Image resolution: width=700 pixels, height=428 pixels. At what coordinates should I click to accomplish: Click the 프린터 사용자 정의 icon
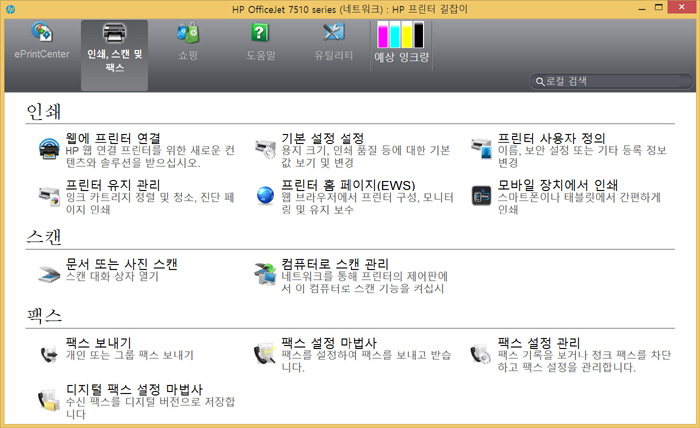(x=481, y=149)
